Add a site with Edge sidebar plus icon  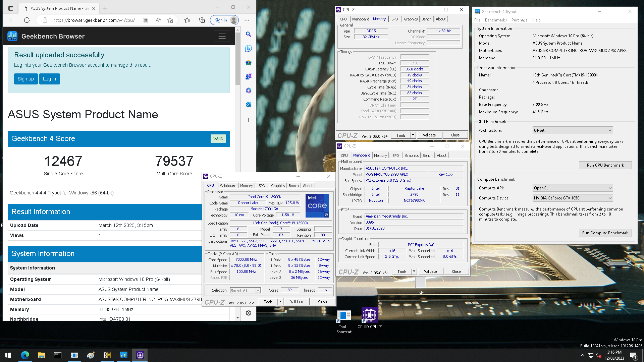pyautogui.click(x=248, y=120)
